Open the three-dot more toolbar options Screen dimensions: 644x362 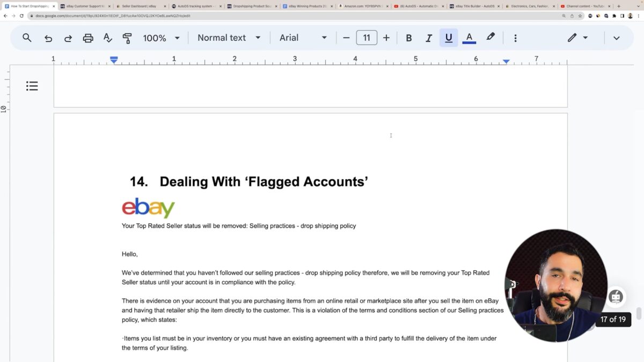click(515, 38)
